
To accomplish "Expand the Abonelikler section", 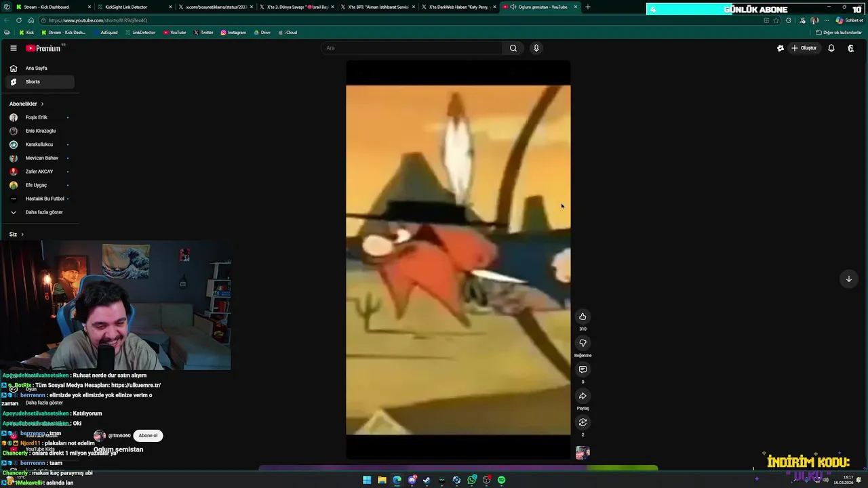I will (27, 104).
